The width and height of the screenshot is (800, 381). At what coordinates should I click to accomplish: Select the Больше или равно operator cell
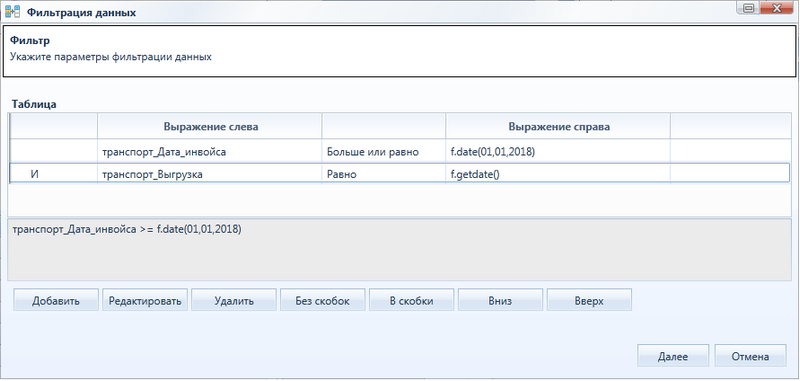coord(384,151)
